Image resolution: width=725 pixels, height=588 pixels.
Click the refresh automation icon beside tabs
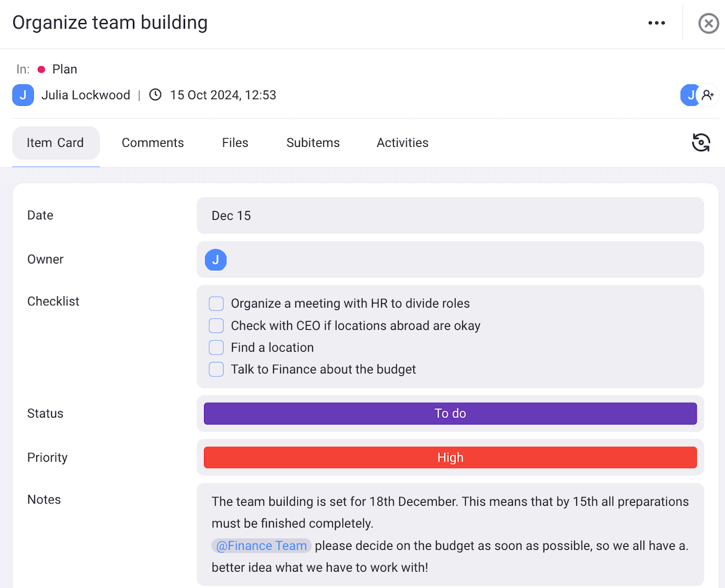point(701,143)
